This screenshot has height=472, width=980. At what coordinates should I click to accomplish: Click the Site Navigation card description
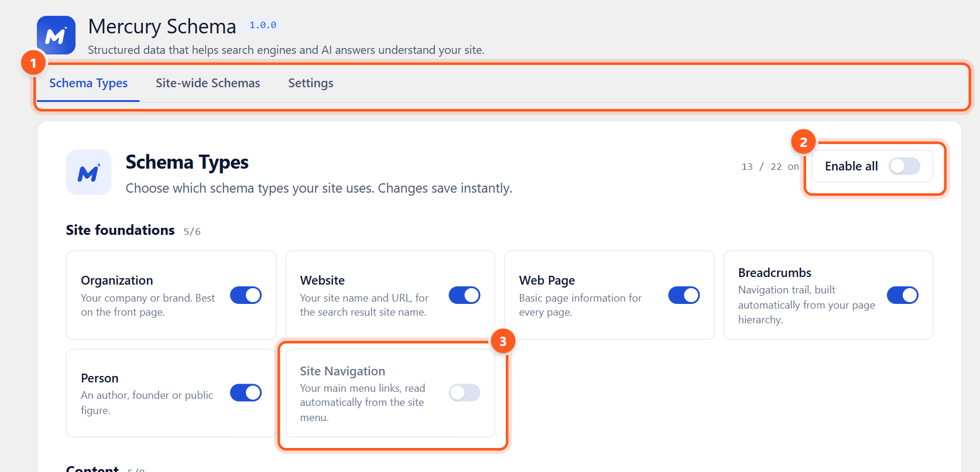click(x=362, y=403)
